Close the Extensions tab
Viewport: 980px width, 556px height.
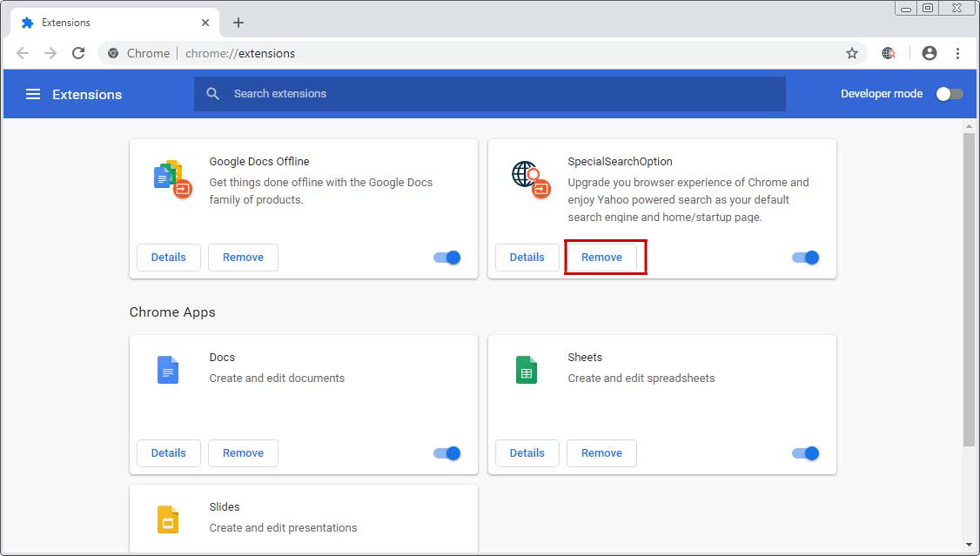coord(205,23)
